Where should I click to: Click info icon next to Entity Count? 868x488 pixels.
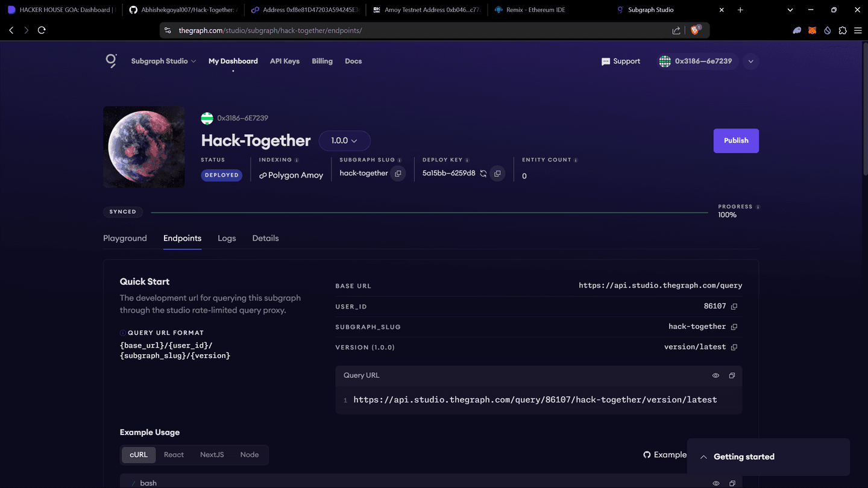pos(576,160)
